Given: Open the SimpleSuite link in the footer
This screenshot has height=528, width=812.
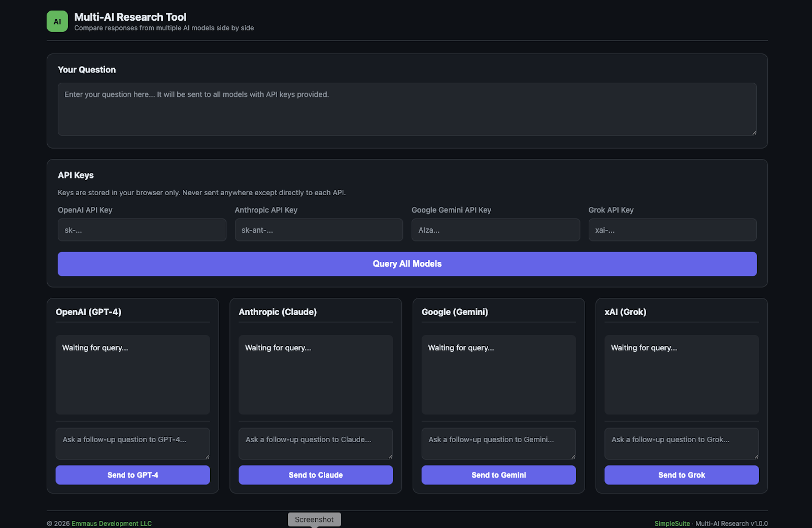Looking at the screenshot, I should 671,523.
